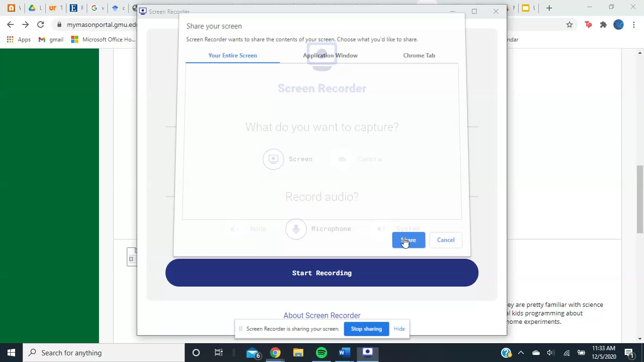Click the help question mark tray icon
This screenshot has width=644, height=362.
coord(506,353)
